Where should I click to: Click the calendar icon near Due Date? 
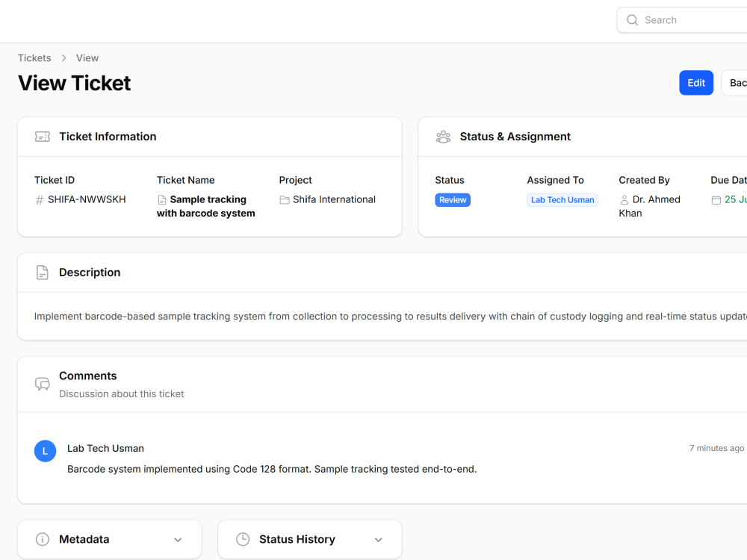click(716, 200)
